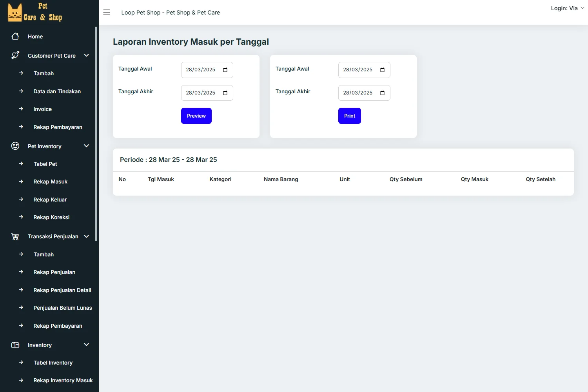Open the Login: Via user dropdown
The image size is (588, 392).
(x=567, y=8)
